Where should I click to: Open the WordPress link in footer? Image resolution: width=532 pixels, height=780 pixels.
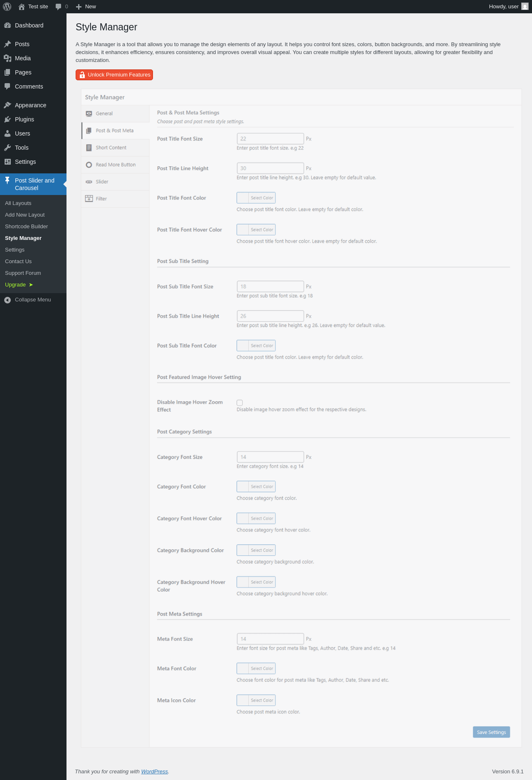155,771
